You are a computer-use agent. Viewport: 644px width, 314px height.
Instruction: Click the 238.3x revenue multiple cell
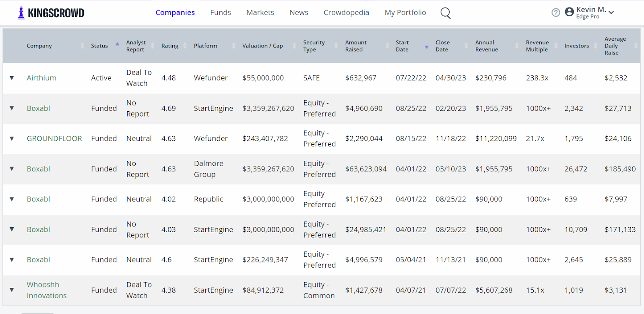point(537,78)
